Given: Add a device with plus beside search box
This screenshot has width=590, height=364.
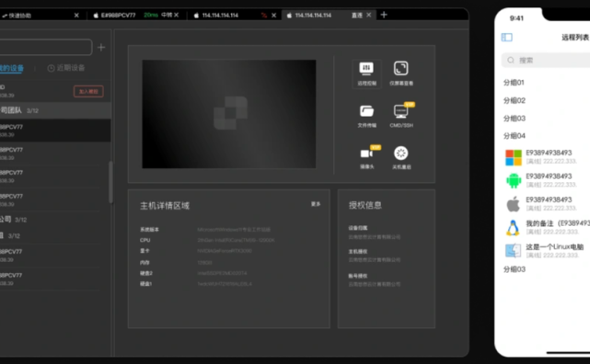Looking at the screenshot, I should 101,47.
